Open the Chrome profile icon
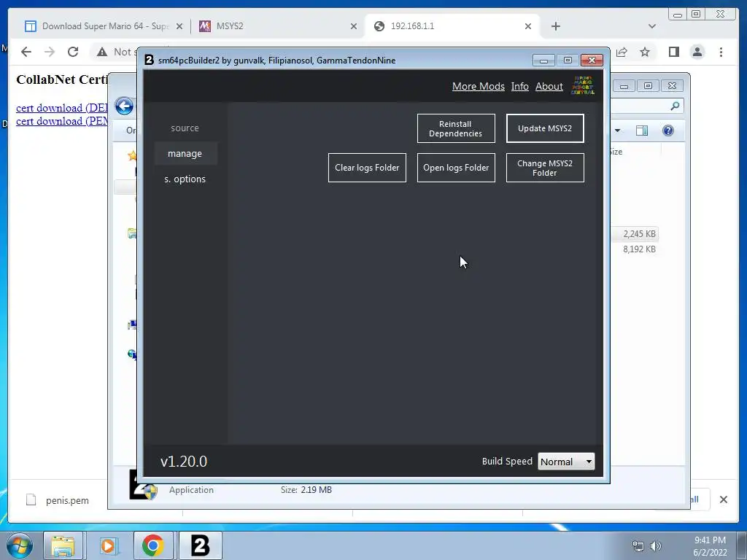The height and width of the screenshot is (560, 747). click(x=697, y=52)
